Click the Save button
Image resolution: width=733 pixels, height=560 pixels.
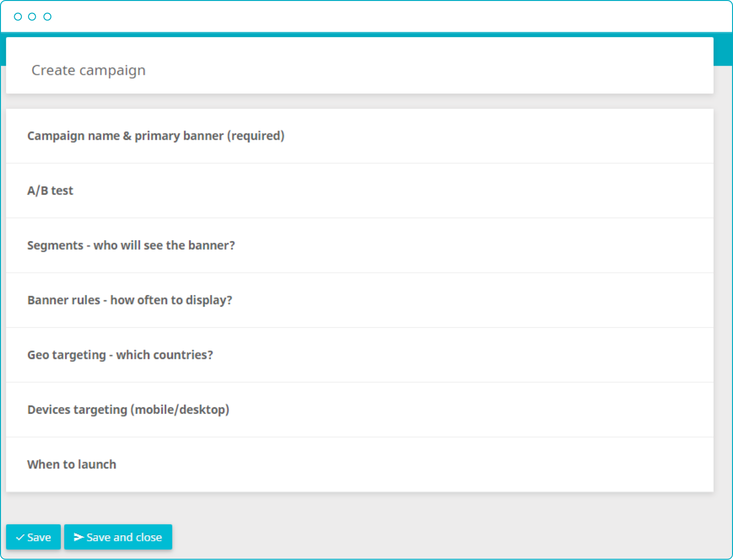click(x=33, y=537)
